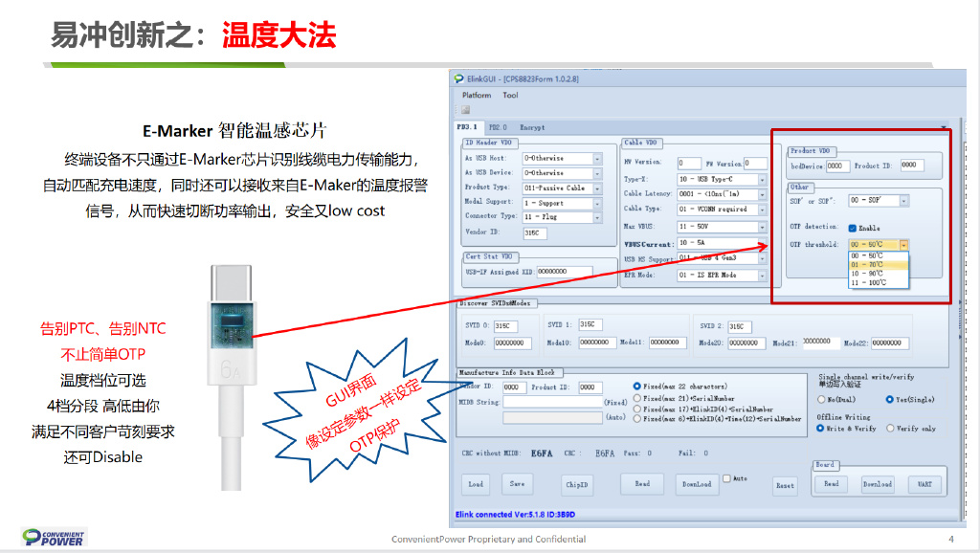
Task: Check the Auto box next to DownLoad
Action: coord(727,477)
